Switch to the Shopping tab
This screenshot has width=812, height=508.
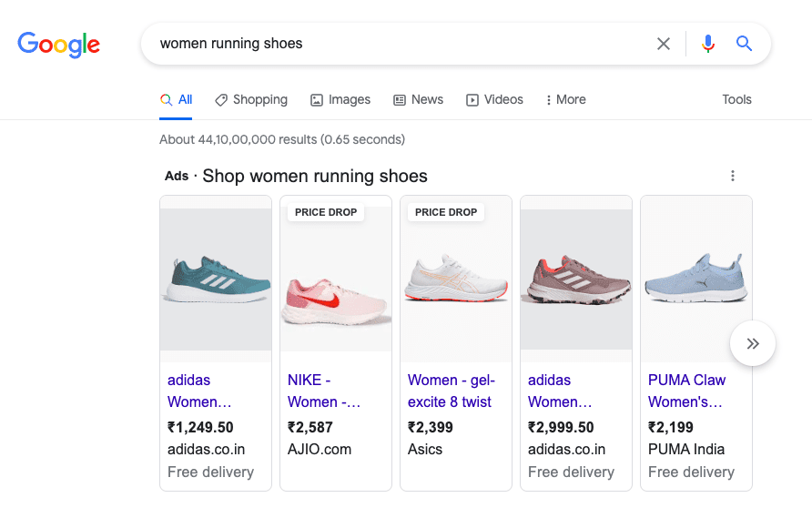coord(250,100)
